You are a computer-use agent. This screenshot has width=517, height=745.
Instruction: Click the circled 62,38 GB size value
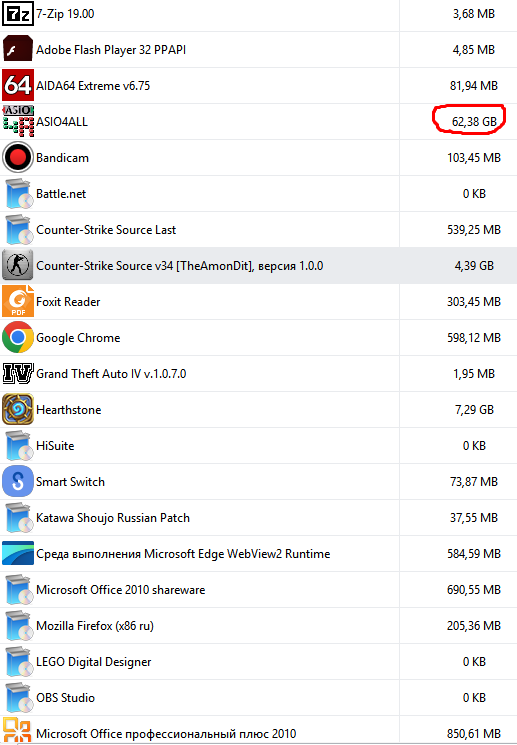tap(474, 122)
